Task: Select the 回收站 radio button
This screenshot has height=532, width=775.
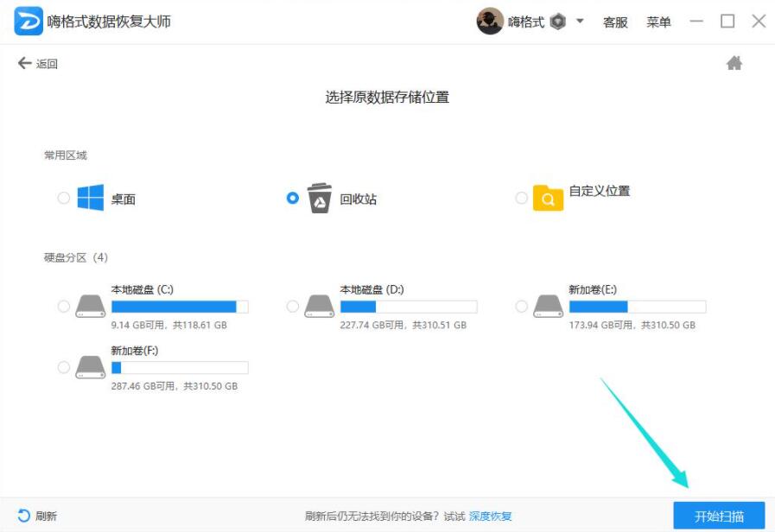Action: (x=293, y=198)
